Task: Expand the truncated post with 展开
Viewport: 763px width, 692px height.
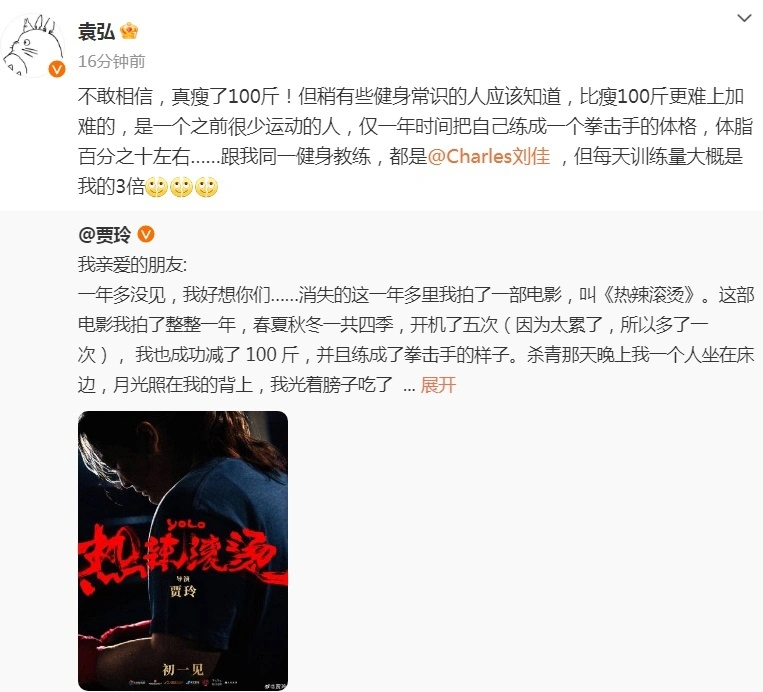Action: pos(438,385)
